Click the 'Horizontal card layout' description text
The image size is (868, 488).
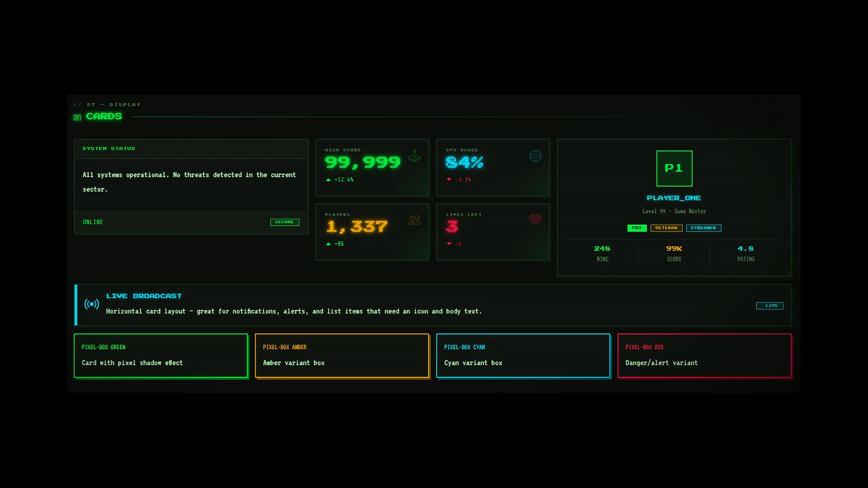294,311
